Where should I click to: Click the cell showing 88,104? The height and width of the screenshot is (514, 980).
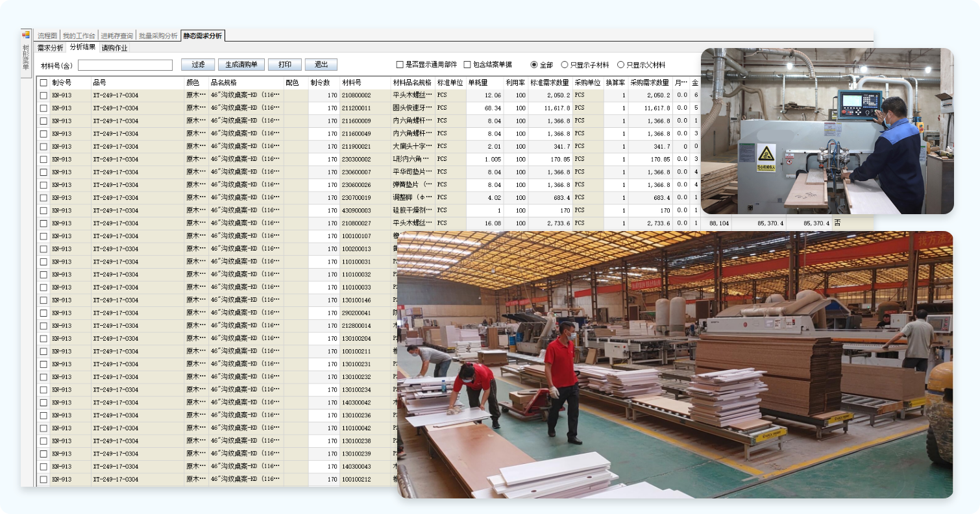point(719,223)
